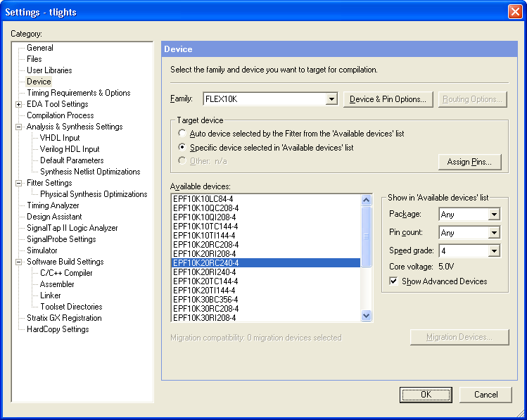The width and height of the screenshot is (527, 420).
Task: Select Timing Requirements & Options category
Action: tap(78, 93)
